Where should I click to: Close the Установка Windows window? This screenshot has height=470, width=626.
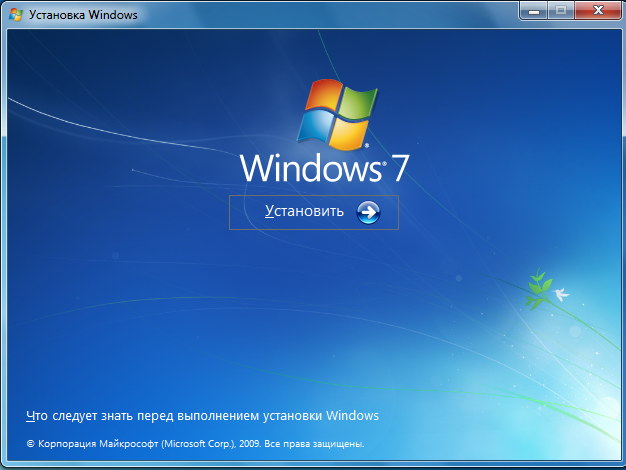(x=598, y=10)
